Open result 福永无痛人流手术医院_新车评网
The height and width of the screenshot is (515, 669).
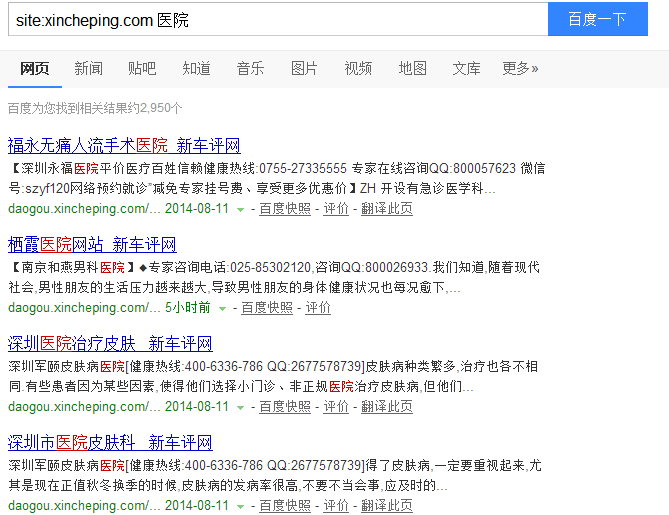tap(124, 145)
